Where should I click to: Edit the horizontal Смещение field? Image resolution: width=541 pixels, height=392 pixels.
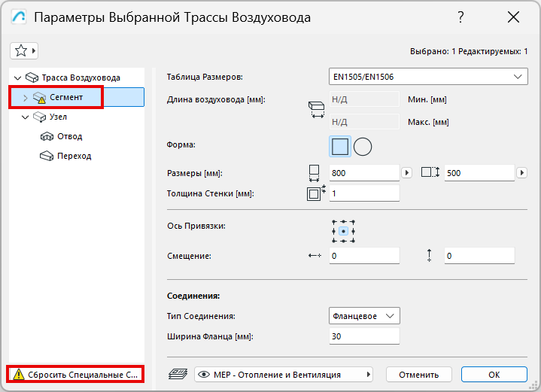coord(364,256)
